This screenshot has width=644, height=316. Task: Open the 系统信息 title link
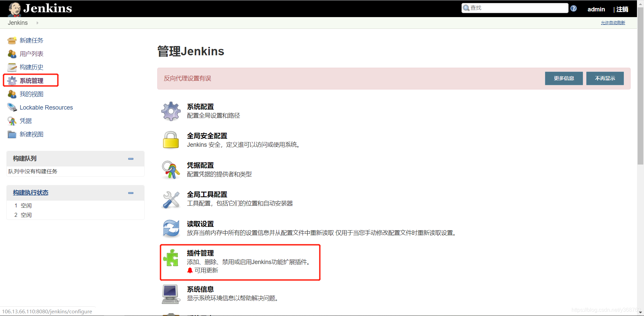coord(200,290)
